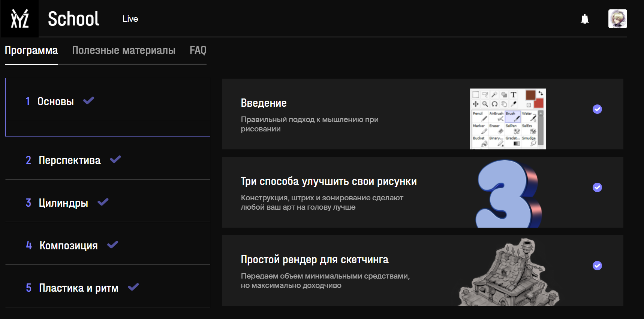Expand module 3 Цилиндры
This screenshot has width=644, height=319.
click(63, 203)
